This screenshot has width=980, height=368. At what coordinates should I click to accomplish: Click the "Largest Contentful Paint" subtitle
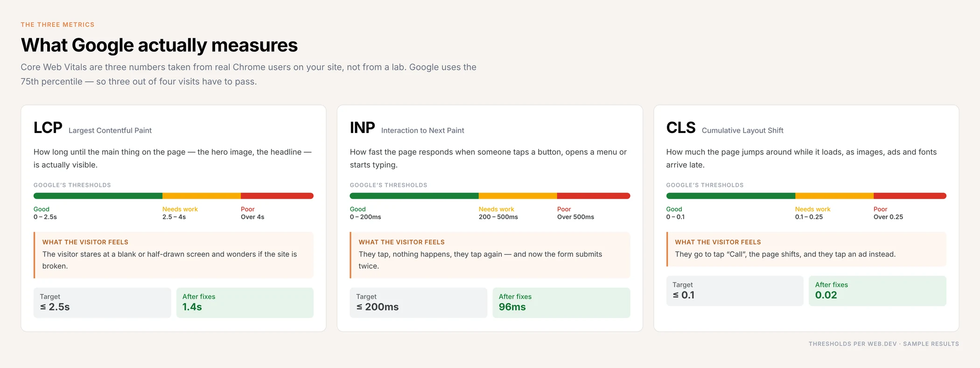110,131
